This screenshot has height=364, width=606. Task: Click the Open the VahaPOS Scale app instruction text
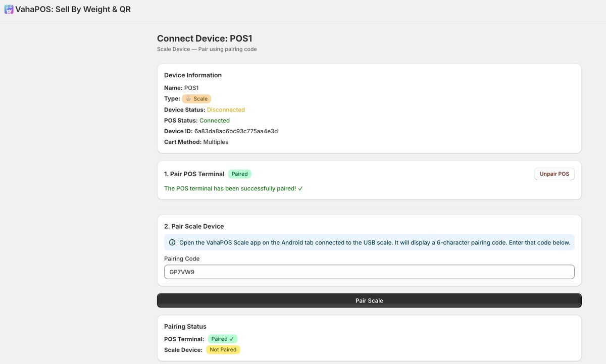click(x=375, y=242)
